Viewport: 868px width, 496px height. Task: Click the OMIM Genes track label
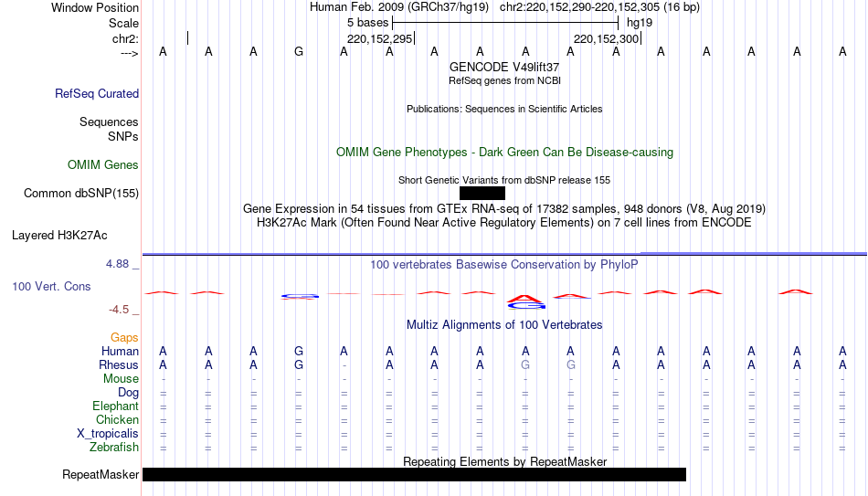tap(103, 165)
